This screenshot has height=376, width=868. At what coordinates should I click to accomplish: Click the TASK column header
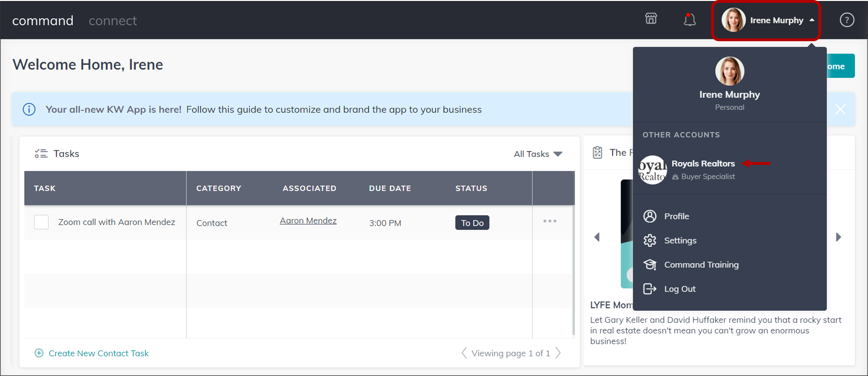[45, 188]
